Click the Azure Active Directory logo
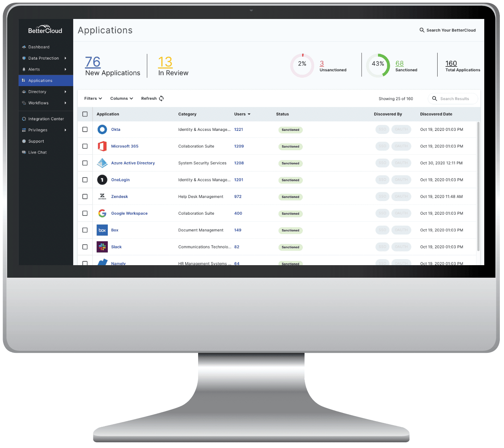 [x=102, y=163]
